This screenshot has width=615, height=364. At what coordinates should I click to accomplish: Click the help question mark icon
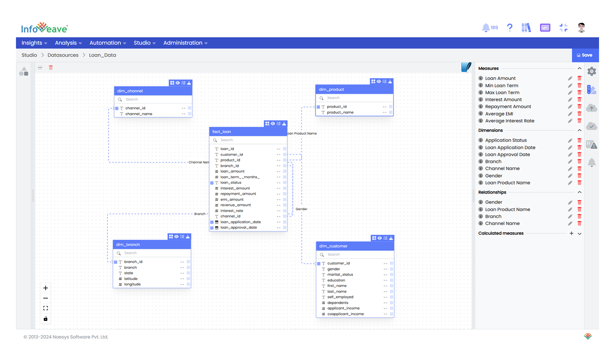click(509, 28)
